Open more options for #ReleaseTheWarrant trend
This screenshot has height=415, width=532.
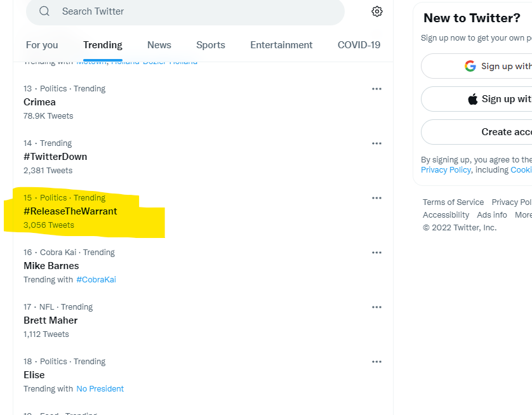pyautogui.click(x=376, y=198)
